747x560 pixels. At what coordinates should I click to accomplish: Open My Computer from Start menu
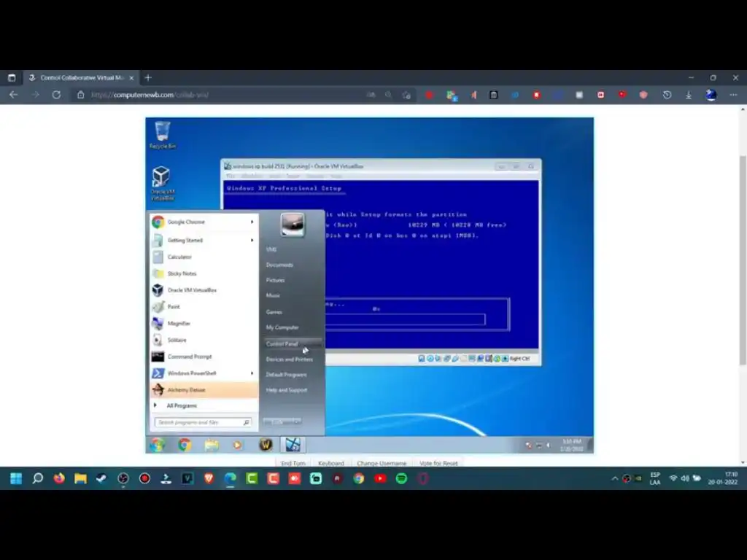click(x=282, y=327)
